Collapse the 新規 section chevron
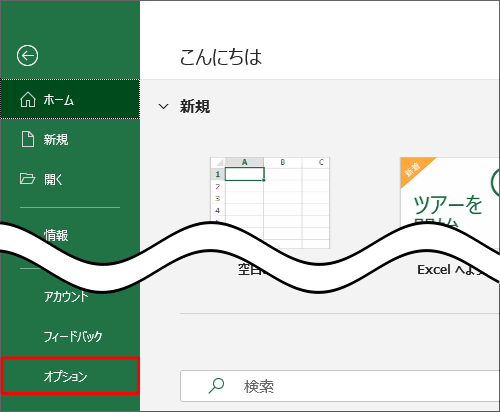Viewport: 500px width, 412px height. [x=163, y=107]
